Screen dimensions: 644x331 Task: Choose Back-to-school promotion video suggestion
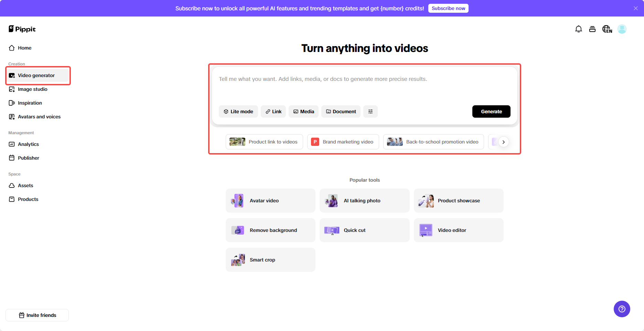tap(433, 142)
